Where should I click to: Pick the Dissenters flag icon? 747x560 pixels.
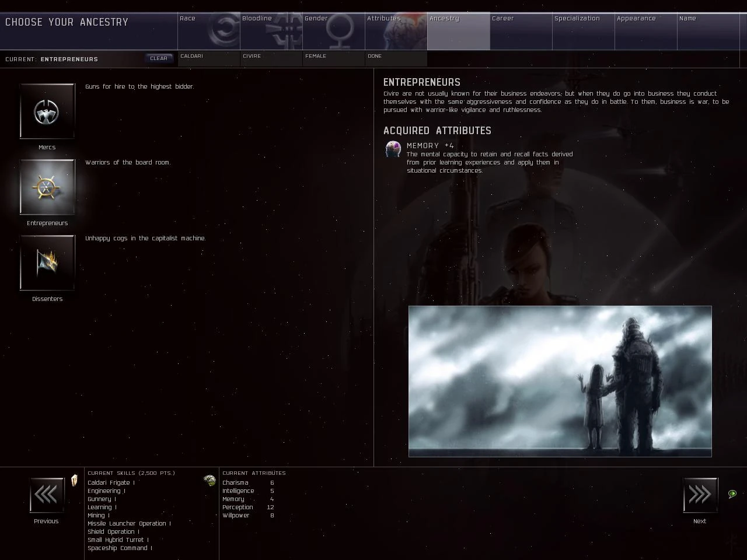click(x=47, y=262)
